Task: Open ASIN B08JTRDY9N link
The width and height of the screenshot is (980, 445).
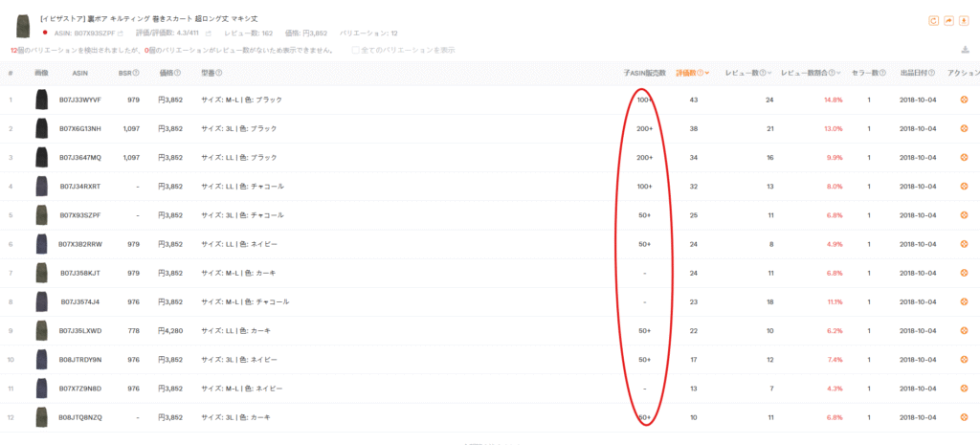Action: tap(80, 360)
